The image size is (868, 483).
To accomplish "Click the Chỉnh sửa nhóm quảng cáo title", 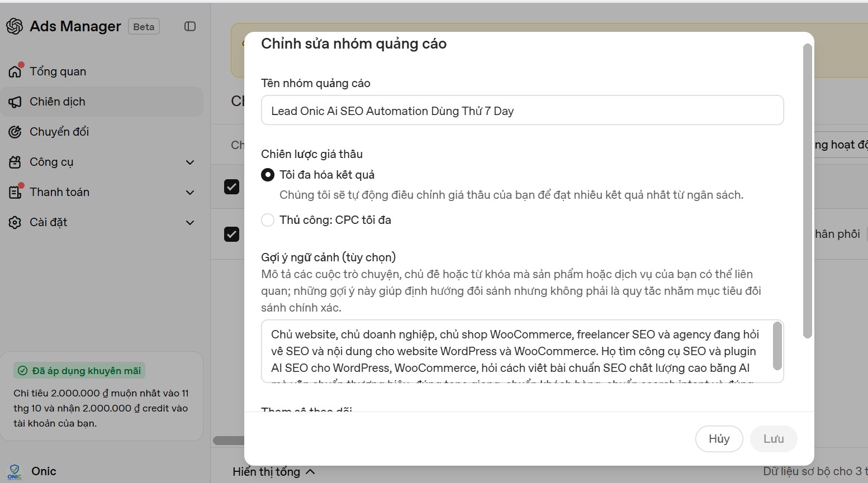I will (354, 44).
